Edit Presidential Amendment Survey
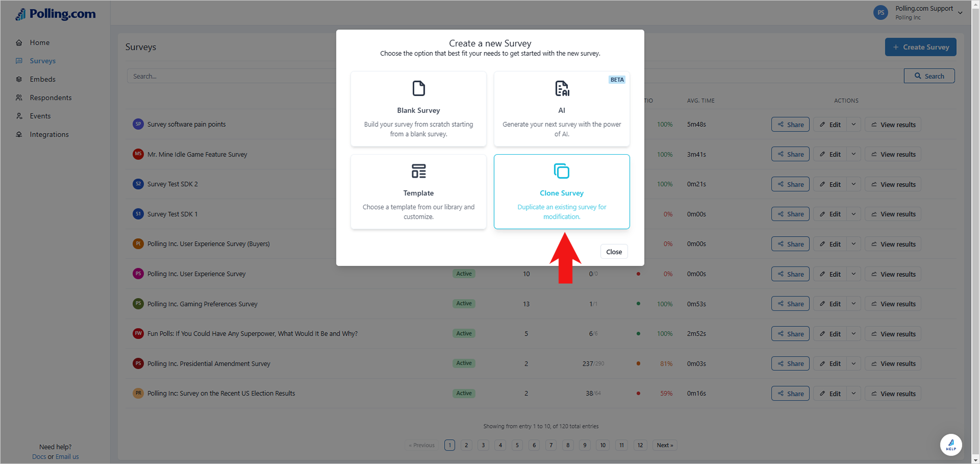The image size is (980, 464). [830, 363]
